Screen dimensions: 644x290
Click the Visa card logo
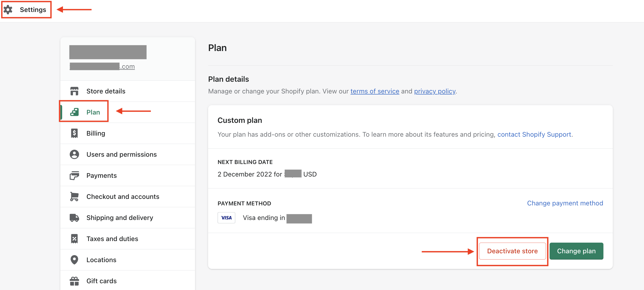tap(226, 218)
